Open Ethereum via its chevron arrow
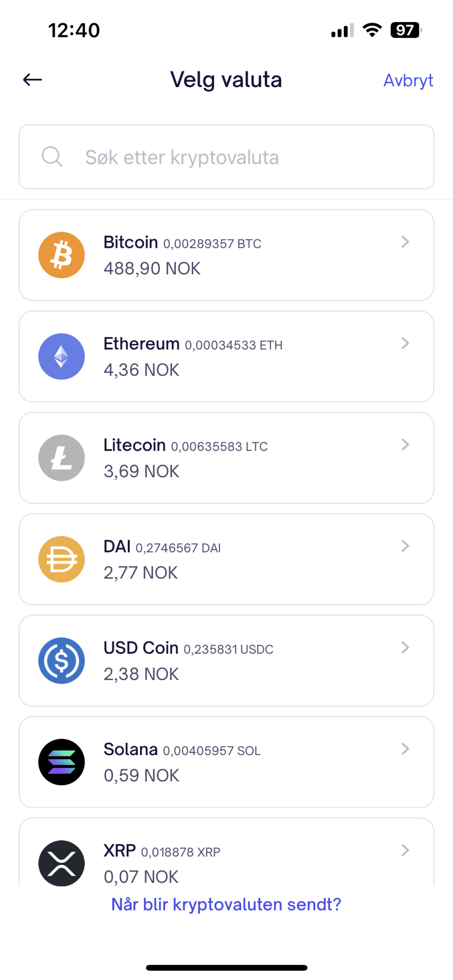The width and height of the screenshot is (453, 980). point(405,344)
